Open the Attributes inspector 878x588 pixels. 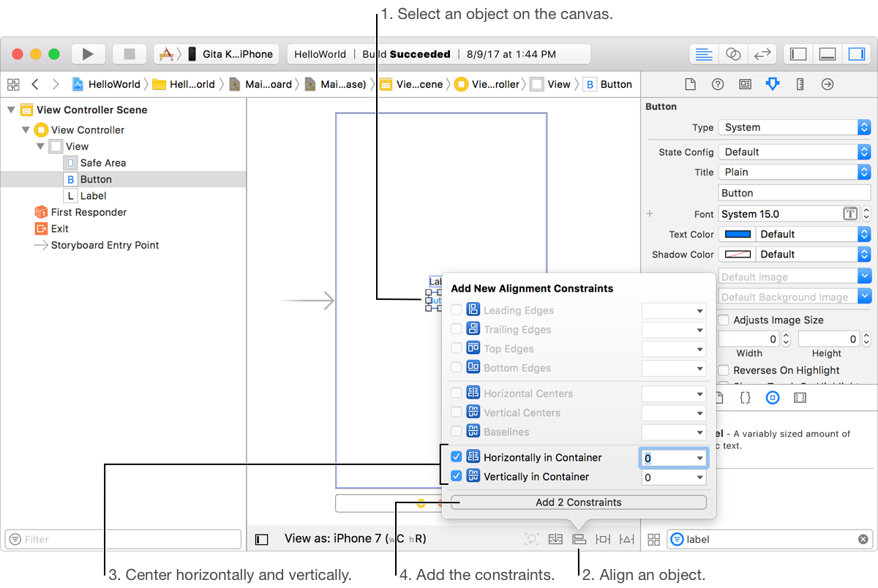click(x=773, y=84)
